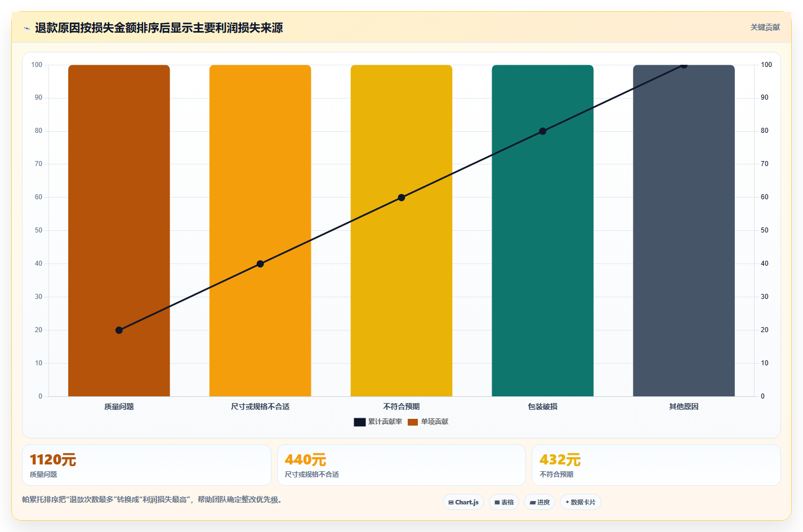Image resolution: width=803 pixels, height=532 pixels.
Task: Click the x-axis label 其他原因
Action: coord(684,406)
